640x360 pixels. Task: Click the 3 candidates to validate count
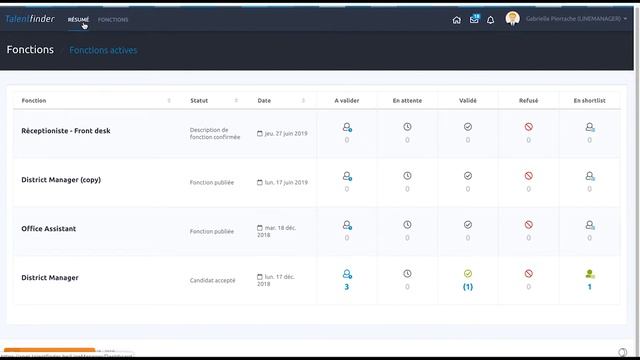click(x=347, y=287)
